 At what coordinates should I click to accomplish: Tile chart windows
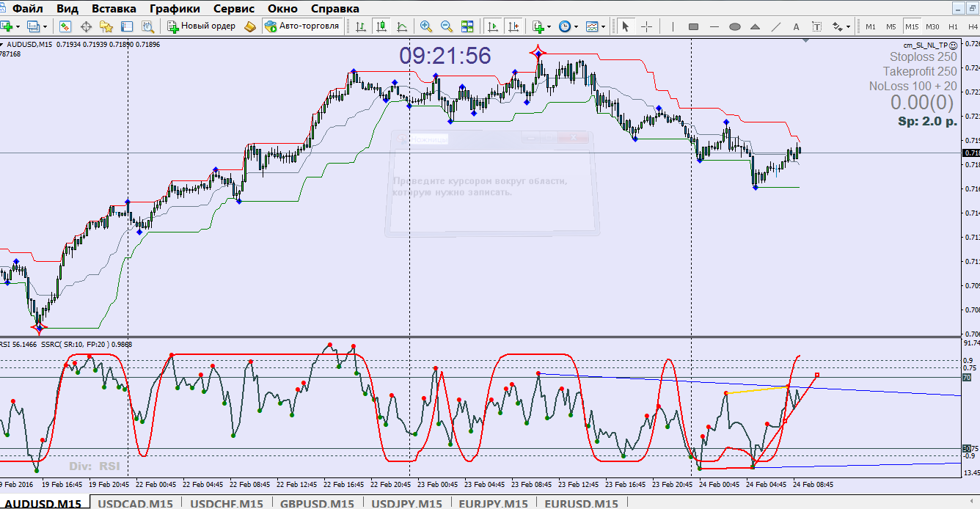point(467,26)
